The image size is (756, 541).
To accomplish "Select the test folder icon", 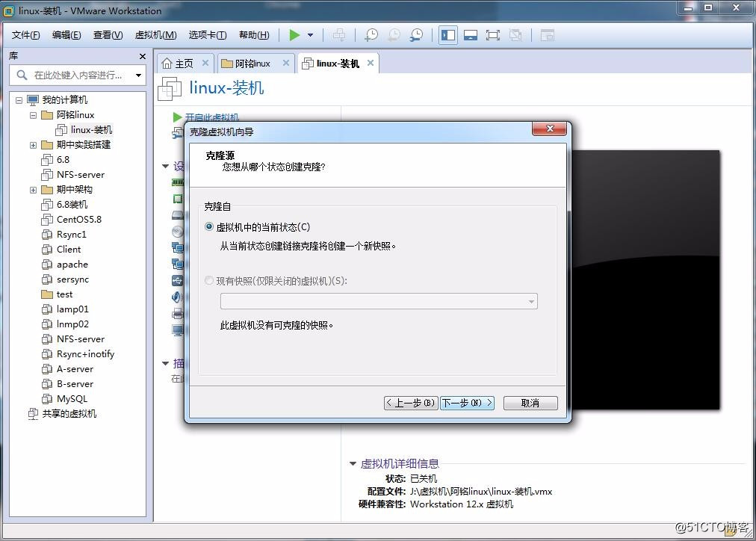I will 47,294.
